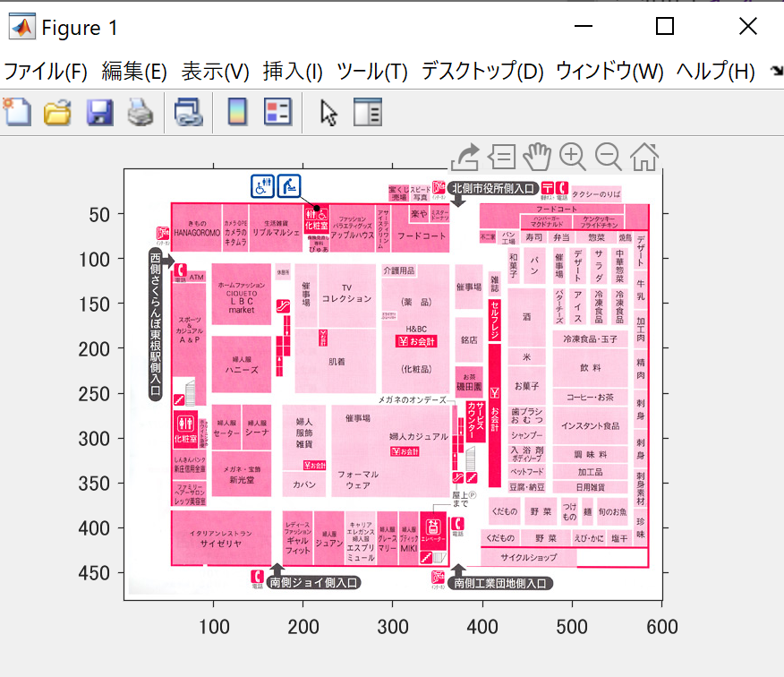Click the セルフレジ strip on map
Viewport: 784px width, 677px height.
point(495,321)
